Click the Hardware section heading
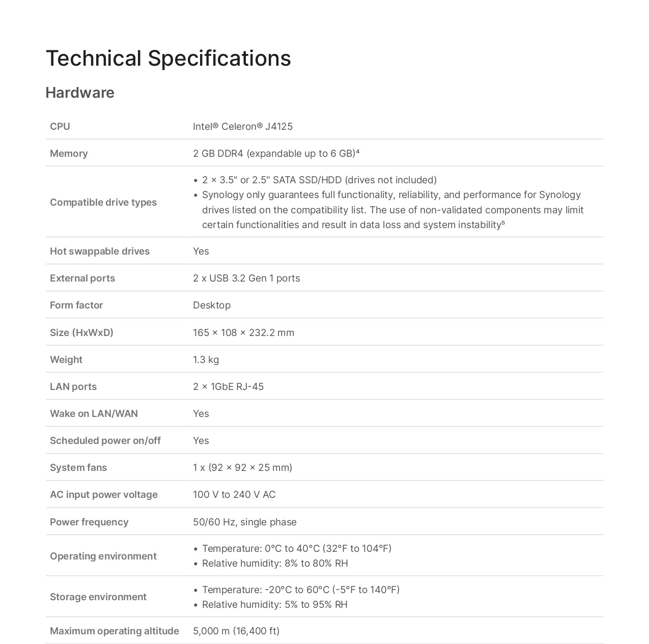 point(80,93)
